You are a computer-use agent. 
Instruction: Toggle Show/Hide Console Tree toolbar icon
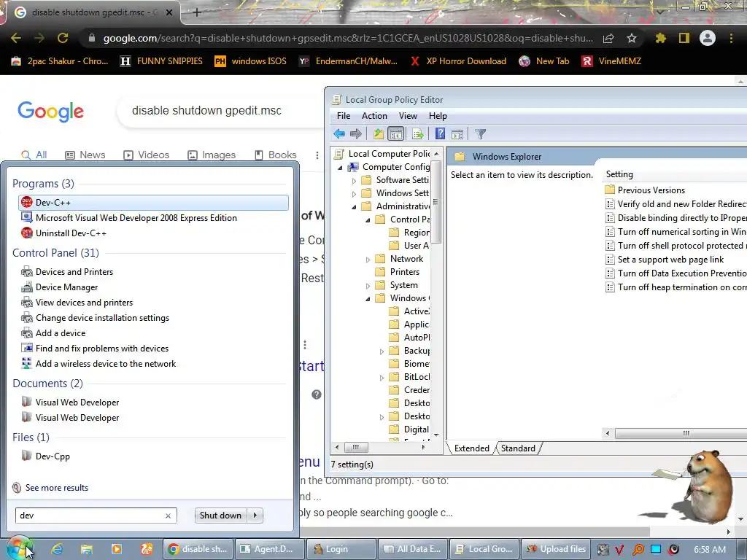point(396,134)
